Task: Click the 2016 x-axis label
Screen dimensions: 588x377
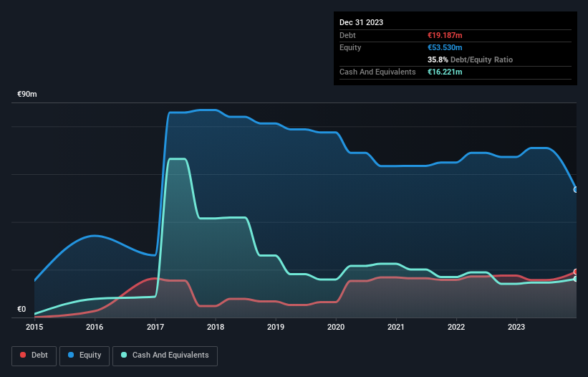Action: tap(95, 327)
